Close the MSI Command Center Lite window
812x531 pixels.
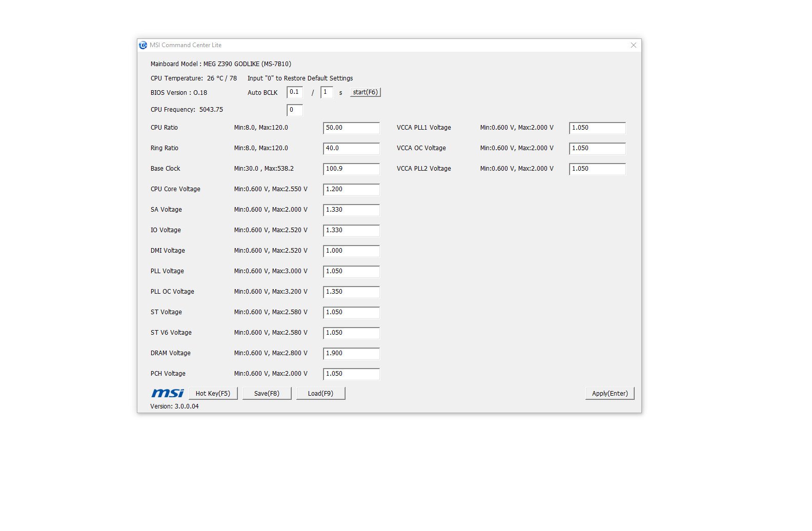[x=634, y=45]
